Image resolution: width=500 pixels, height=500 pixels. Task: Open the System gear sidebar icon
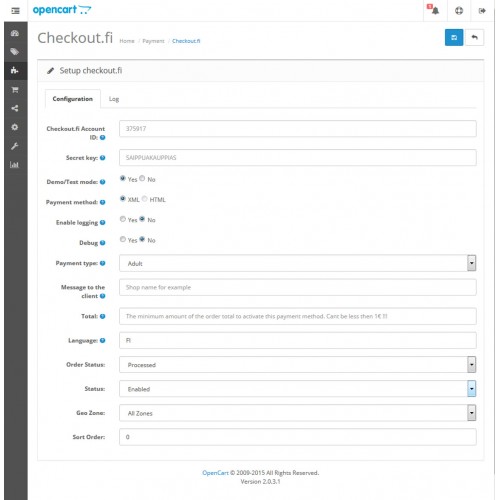(x=15, y=127)
